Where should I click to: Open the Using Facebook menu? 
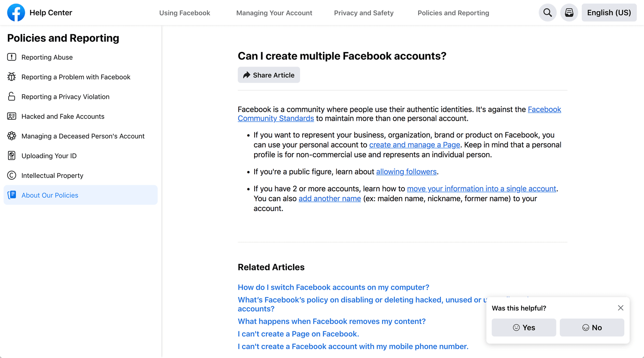[185, 13]
